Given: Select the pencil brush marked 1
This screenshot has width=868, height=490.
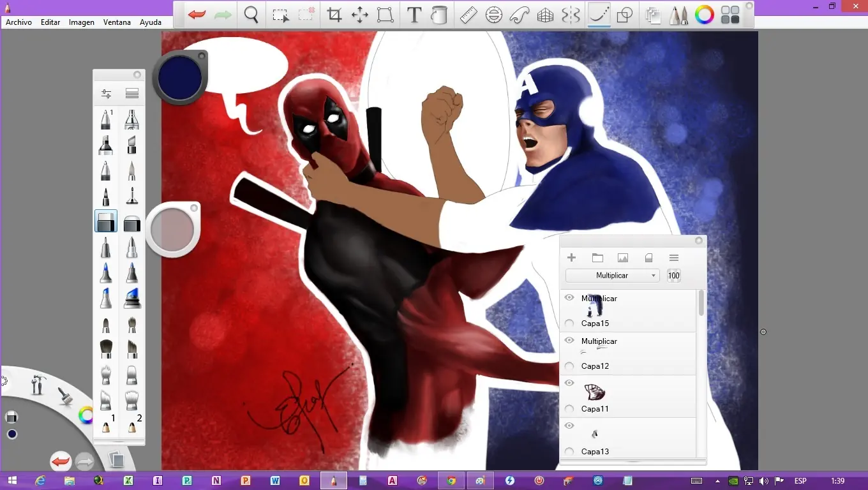Looking at the screenshot, I should coord(106,119).
